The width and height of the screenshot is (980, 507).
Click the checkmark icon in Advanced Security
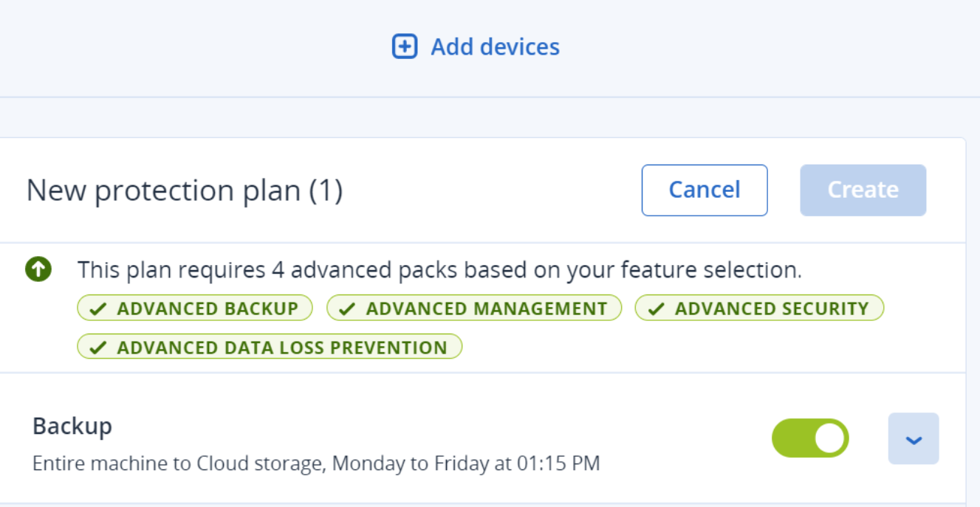click(656, 309)
